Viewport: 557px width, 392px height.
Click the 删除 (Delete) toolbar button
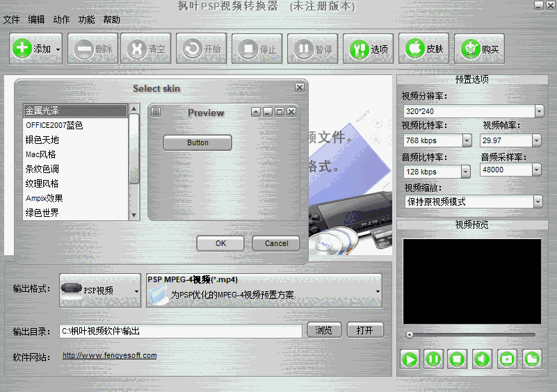click(x=92, y=49)
